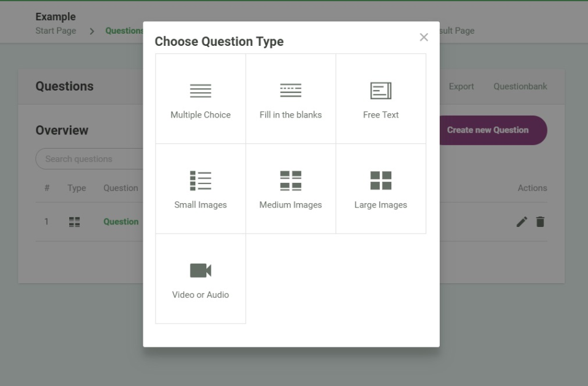Click the Search questions input field
Viewport: 588px width, 386px height.
(x=89, y=159)
